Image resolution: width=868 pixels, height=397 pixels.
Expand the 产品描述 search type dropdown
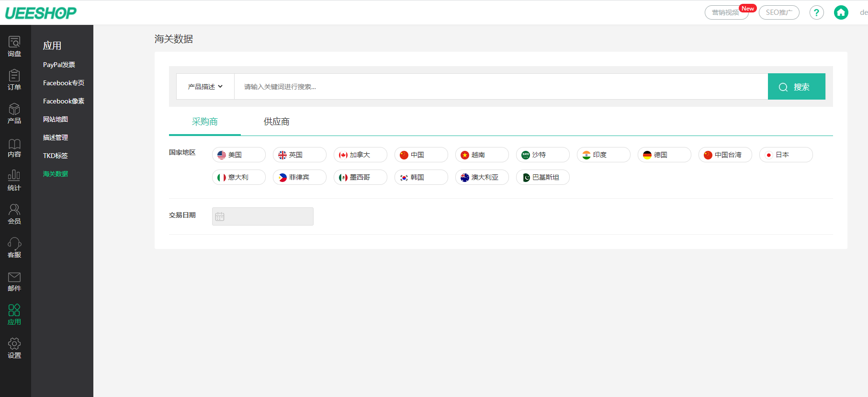205,87
